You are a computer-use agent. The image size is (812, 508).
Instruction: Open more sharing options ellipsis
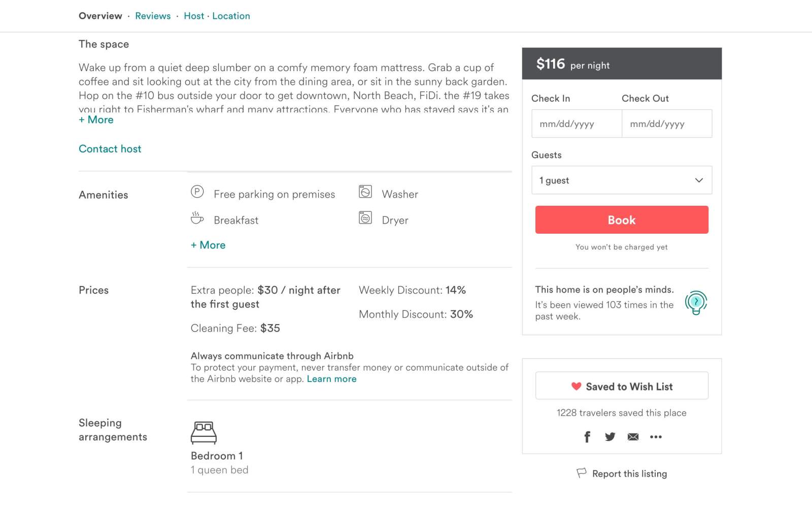[656, 437]
